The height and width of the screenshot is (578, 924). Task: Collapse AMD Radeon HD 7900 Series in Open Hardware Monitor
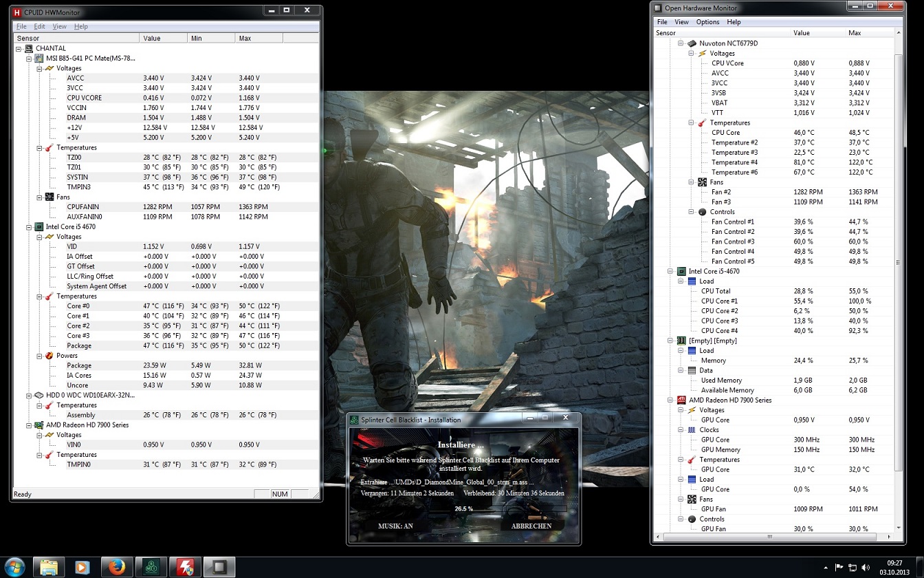(x=670, y=400)
